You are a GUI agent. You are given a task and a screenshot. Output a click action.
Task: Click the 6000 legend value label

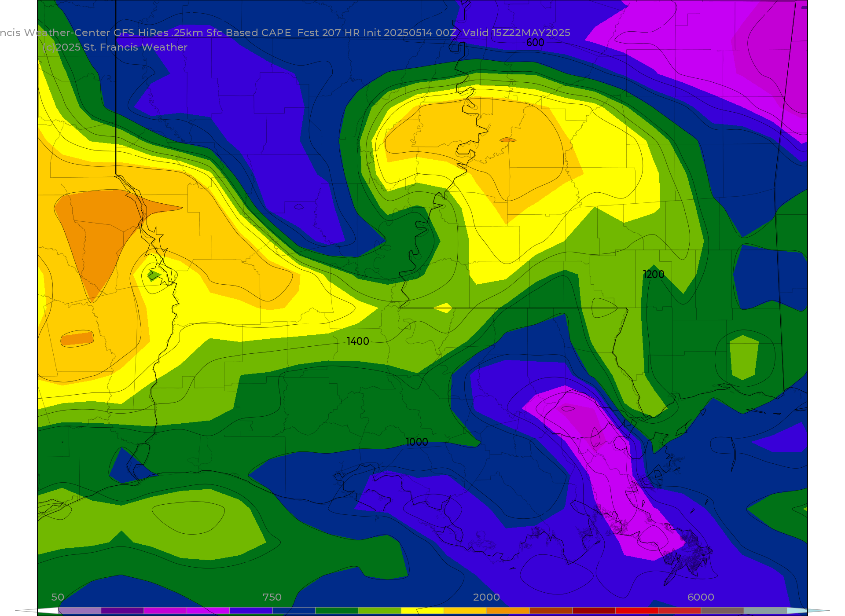coord(701,597)
